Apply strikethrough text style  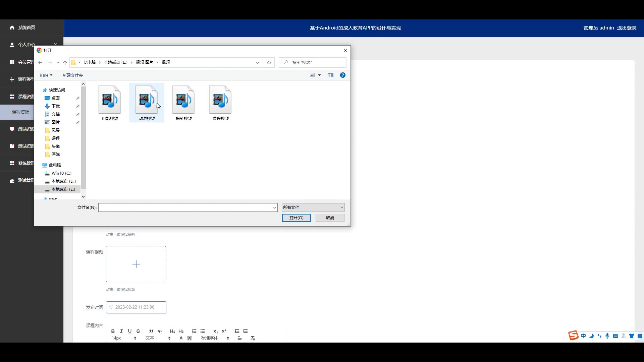tap(138, 331)
